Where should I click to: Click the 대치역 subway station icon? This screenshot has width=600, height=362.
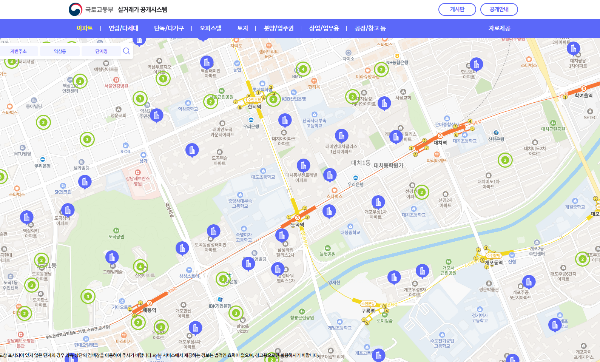440,136
